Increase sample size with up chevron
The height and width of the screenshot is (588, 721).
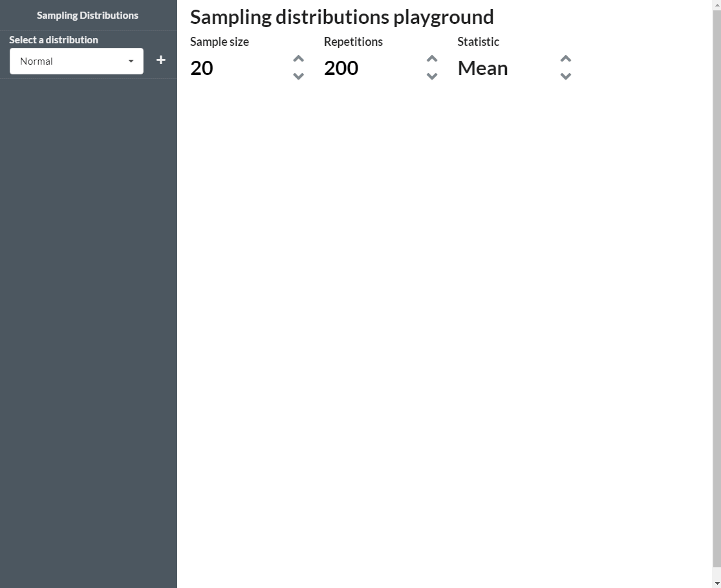[x=298, y=59]
